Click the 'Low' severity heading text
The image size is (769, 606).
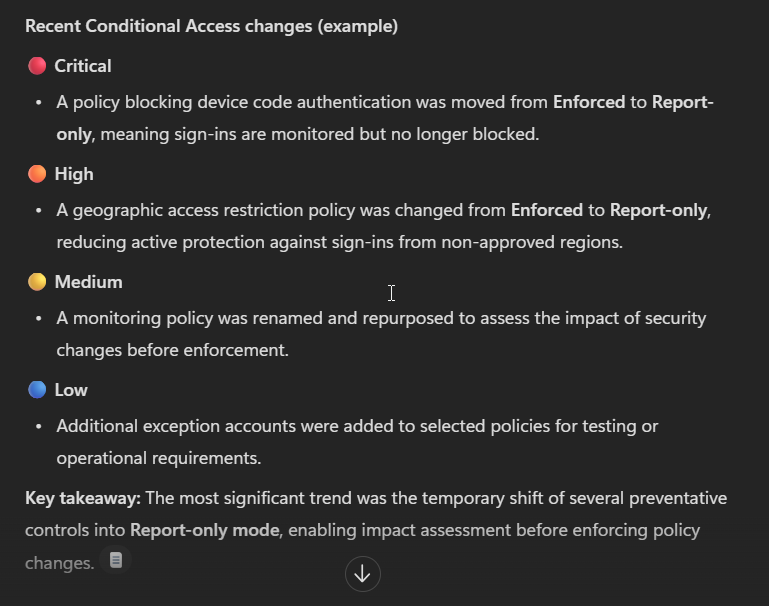point(71,390)
